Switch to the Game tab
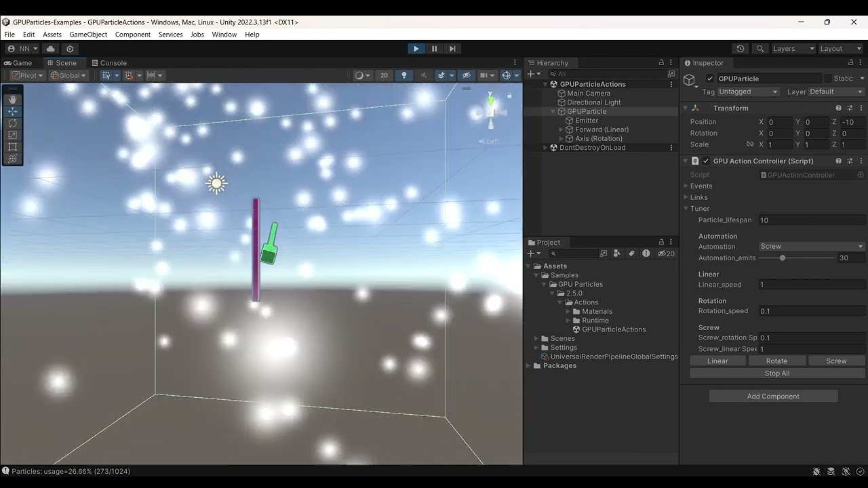The image size is (868, 488). pyautogui.click(x=18, y=62)
